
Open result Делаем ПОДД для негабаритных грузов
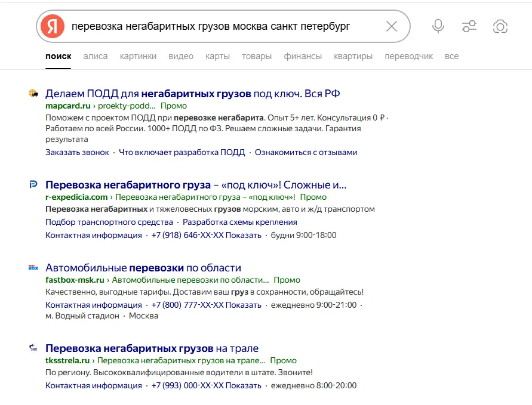tap(193, 94)
